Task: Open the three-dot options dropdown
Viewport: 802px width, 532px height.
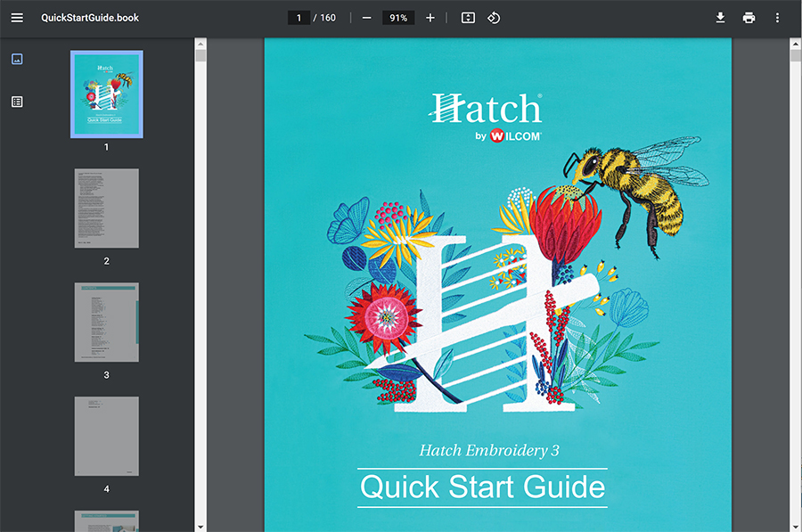Action: 777,17
